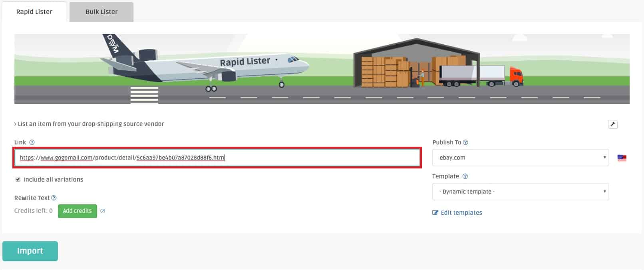The height and width of the screenshot is (270, 644).
Task: Click into the Link URL input field
Action: point(217,158)
